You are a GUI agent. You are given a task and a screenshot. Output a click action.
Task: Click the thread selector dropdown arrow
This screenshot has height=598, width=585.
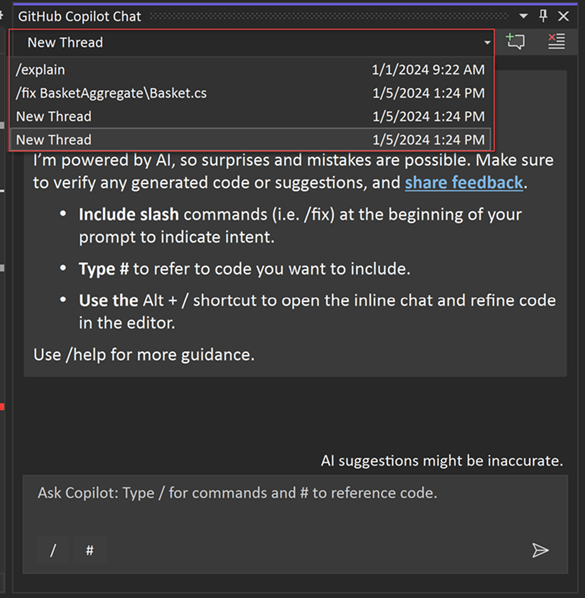coord(487,42)
